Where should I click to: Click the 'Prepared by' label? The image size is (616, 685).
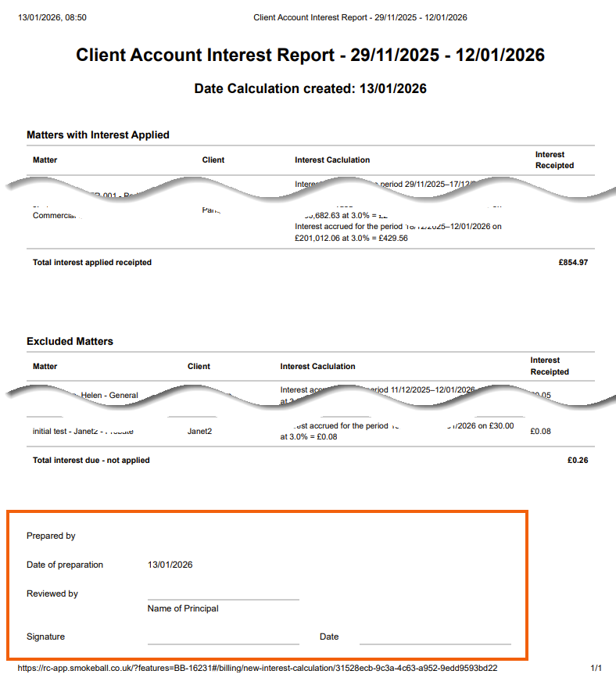(51, 536)
